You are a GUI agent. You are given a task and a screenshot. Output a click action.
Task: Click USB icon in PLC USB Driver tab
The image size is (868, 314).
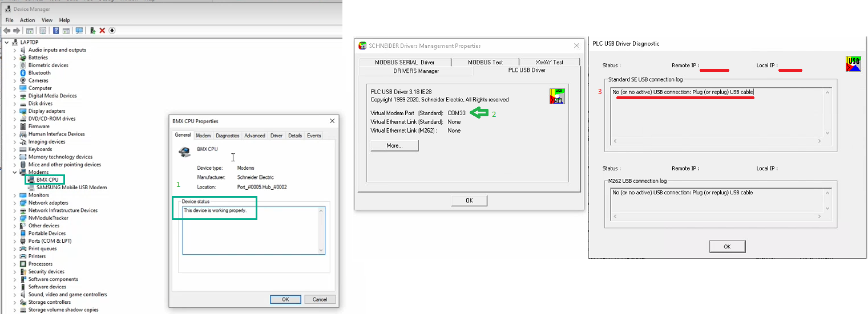click(x=556, y=96)
